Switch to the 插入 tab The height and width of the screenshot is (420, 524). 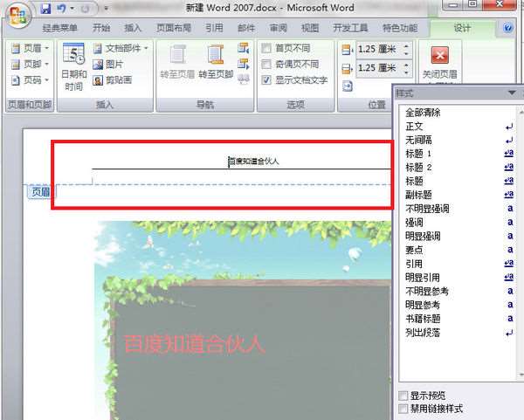click(133, 28)
